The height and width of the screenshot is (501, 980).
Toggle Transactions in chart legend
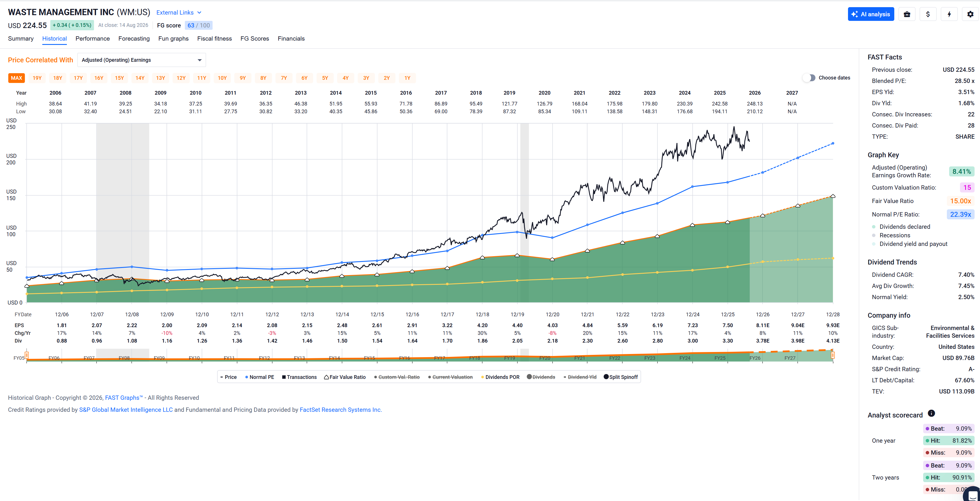coord(299,377)
